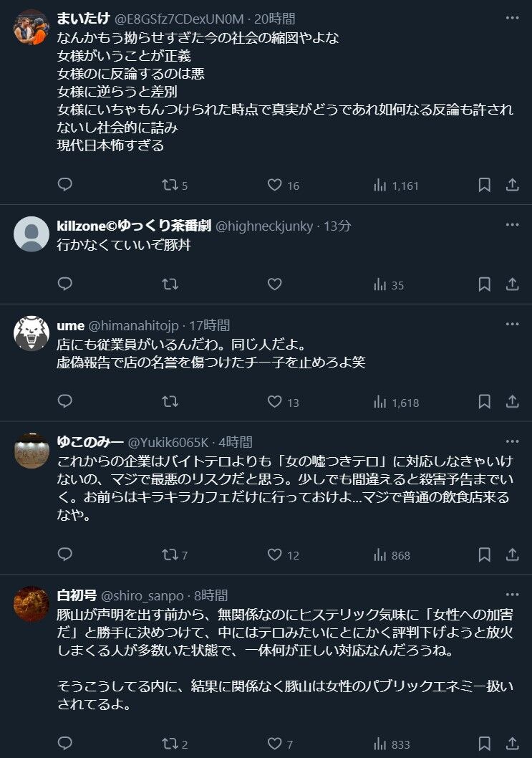Like まいたけ's tweet with 16 likes
Image resolution: width=532 pixels, height=758 pixels.
coord(274,186)
